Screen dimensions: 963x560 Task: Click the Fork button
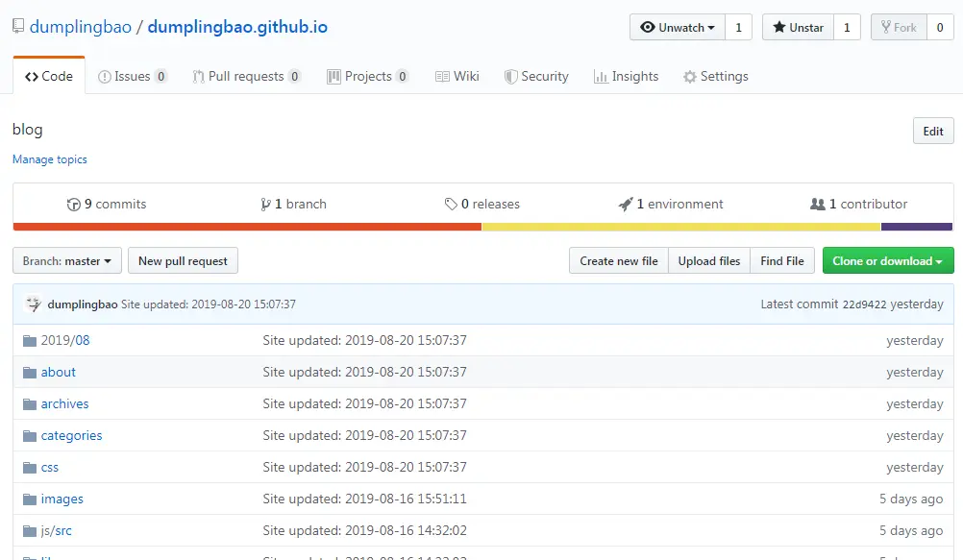click(x=899, y=27)
